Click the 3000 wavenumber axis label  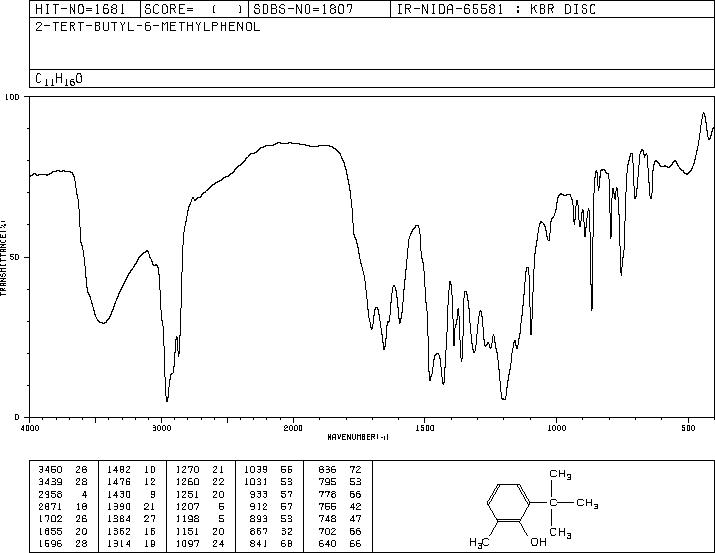point(161,428)
